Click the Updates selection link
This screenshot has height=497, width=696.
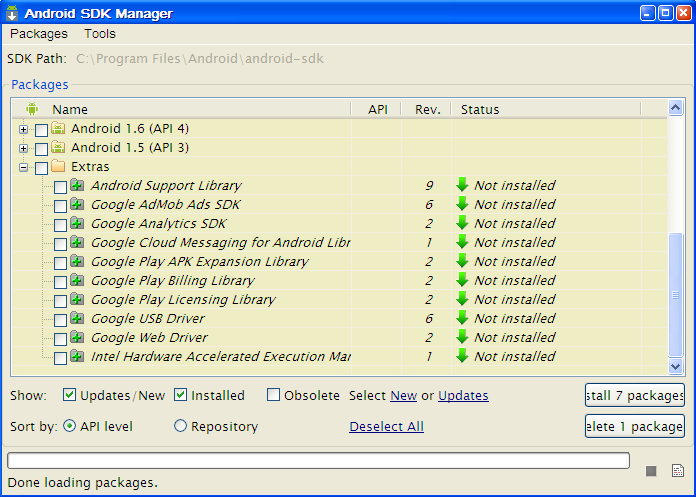[x=463, y=395]
